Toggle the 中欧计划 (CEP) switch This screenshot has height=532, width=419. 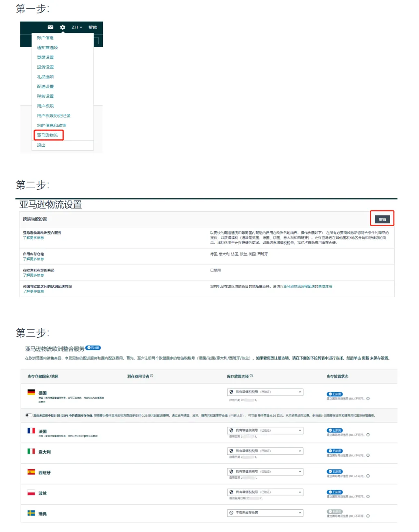tap(28, 415)
